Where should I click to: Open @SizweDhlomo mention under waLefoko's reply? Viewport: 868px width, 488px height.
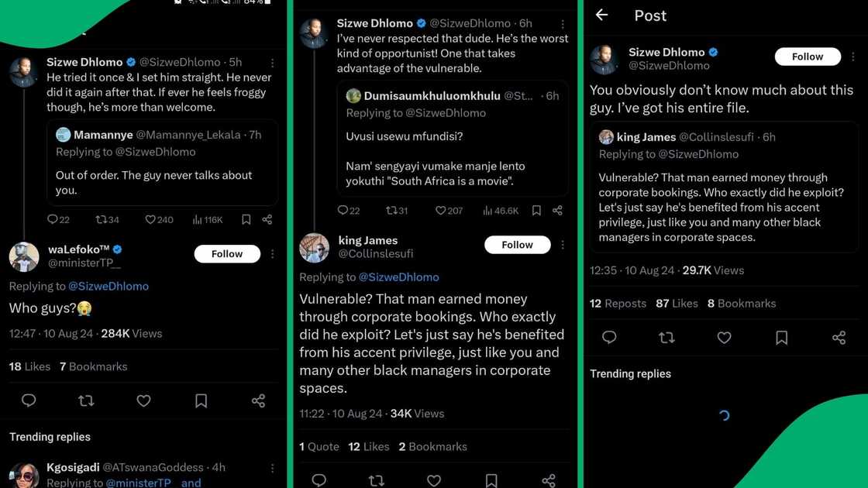tap(108, 287)
